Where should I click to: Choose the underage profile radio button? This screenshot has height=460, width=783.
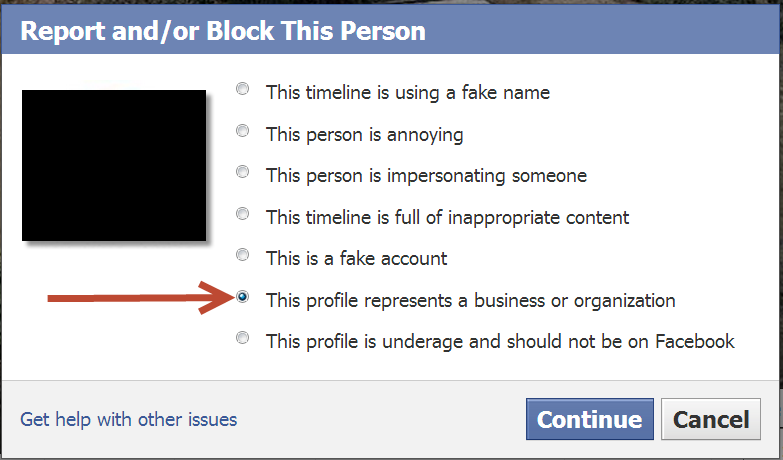click(243, 338)
